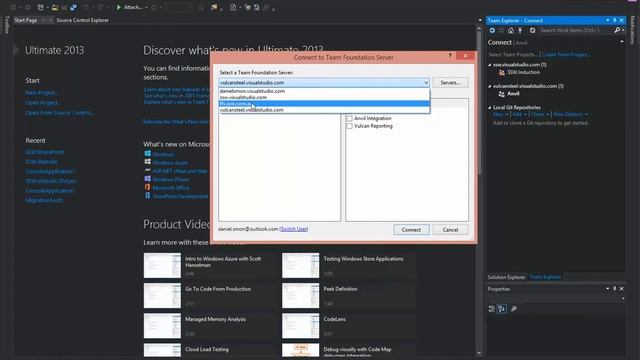Screen dimensions: 640x360
Task: Open the Help icon in dialog title bar
Action: click(450, 56)
